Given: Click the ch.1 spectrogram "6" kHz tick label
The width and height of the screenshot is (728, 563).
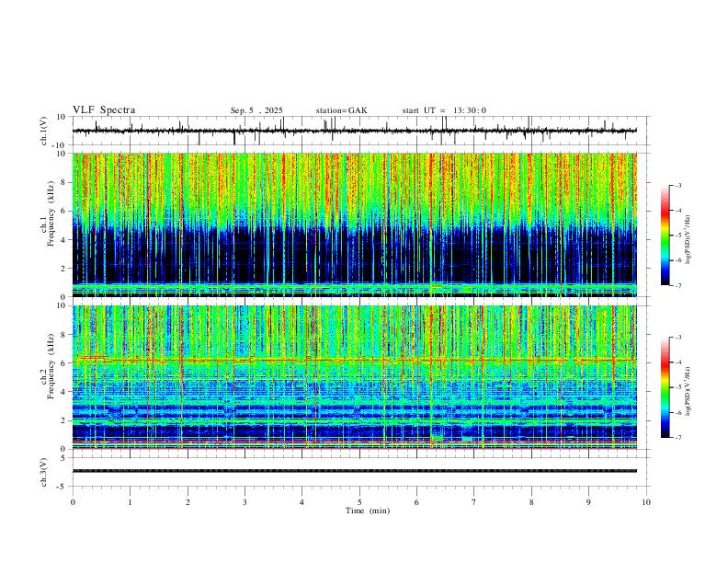Looking at the screenshot, I should click(x=64, y=212).
